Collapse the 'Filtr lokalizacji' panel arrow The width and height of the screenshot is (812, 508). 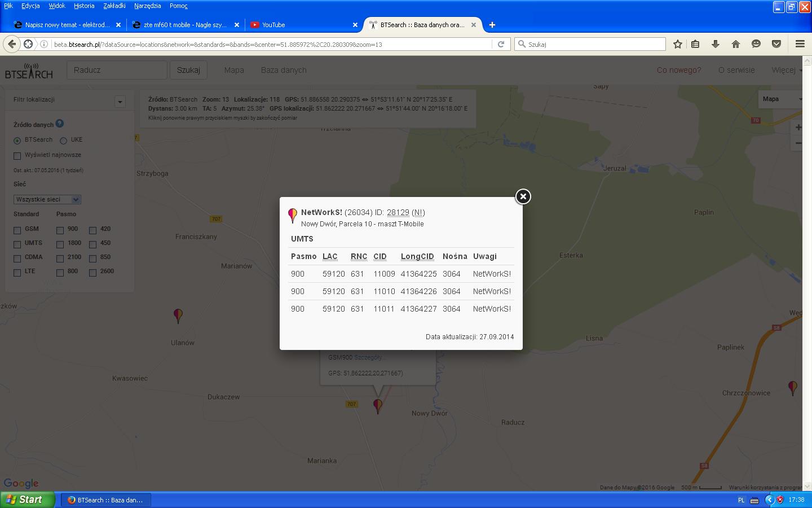point(120,102)
